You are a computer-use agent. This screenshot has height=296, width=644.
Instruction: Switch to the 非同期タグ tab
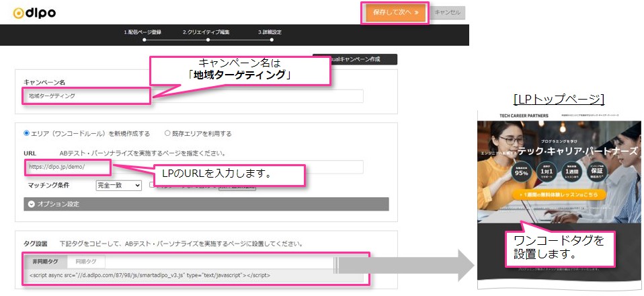(45, 262)
